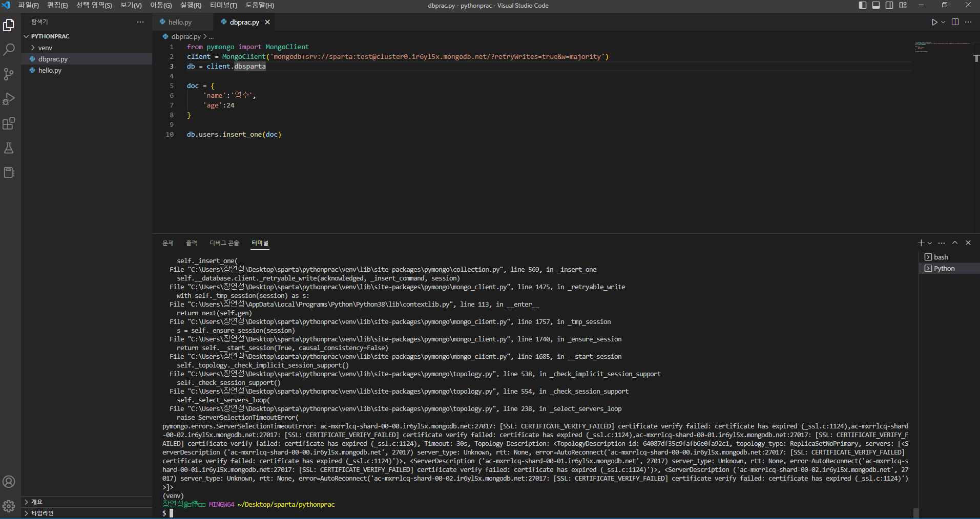Select the 터미널 panel tab
The height and width of the screenshot is (519, 980).
(x=260, y=243)
